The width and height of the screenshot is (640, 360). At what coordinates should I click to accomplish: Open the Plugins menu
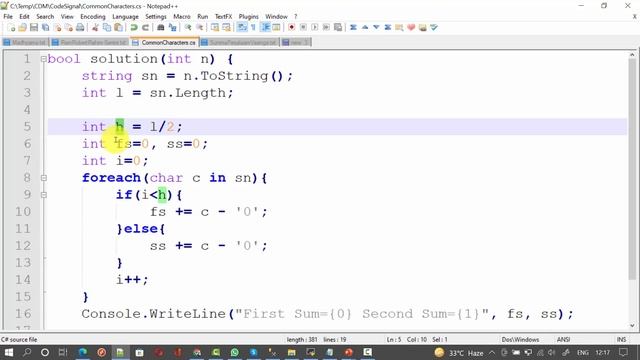point(248,16)
